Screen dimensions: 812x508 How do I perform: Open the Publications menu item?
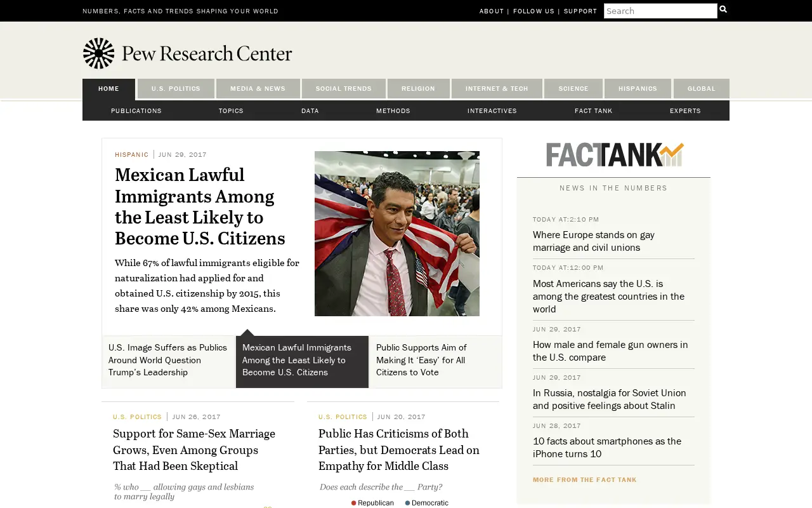[x=136, y=111]
